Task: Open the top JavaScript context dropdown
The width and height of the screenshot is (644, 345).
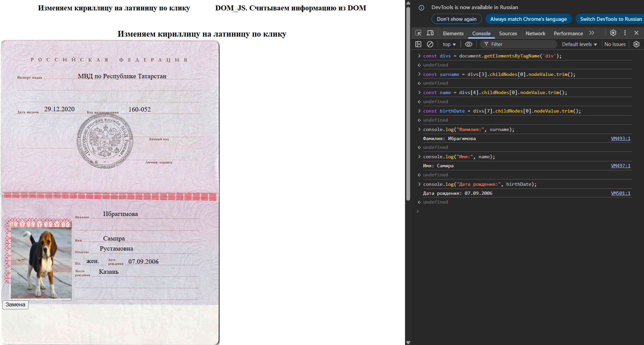Action: point(449,44)
